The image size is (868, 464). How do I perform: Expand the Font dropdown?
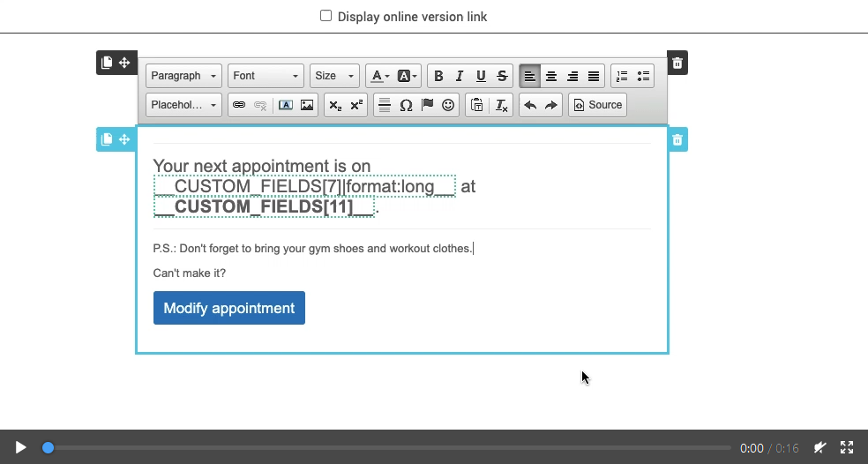[x=266, y=76]
